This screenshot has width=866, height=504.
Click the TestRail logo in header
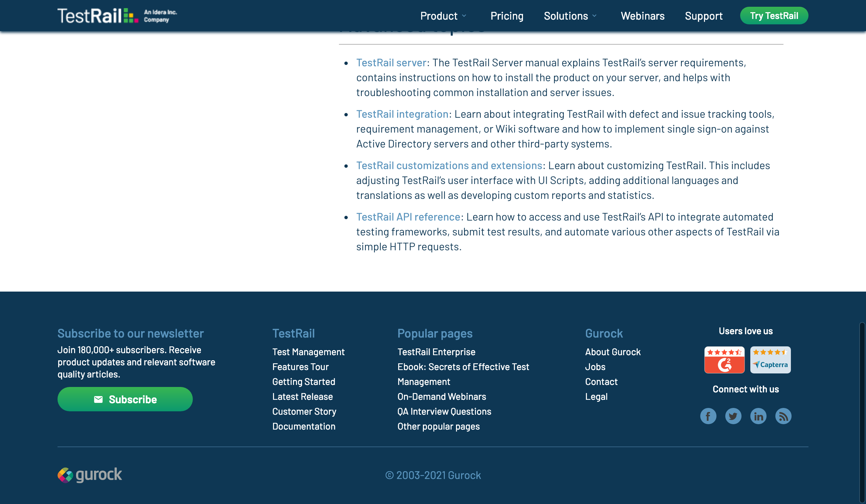[x=98, y=16]
